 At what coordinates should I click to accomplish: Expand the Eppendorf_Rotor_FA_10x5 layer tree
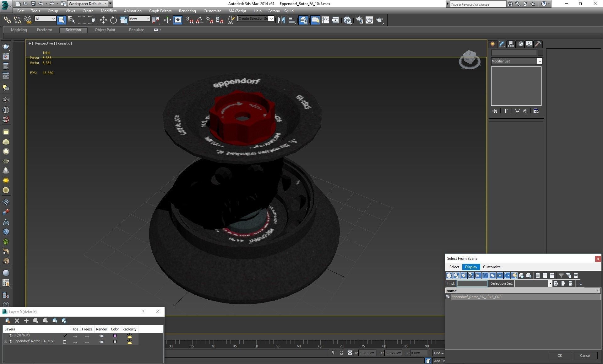pos(6,341)
